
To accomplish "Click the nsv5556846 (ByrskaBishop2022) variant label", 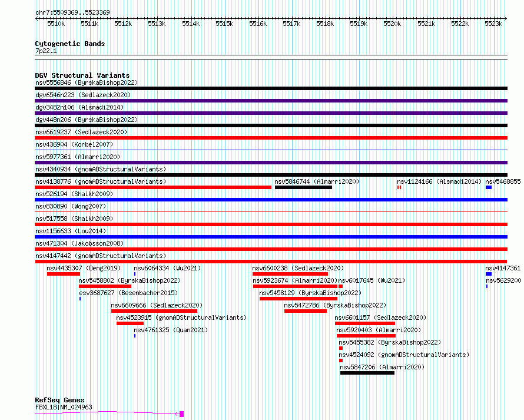I will click(x=87, y=82).
